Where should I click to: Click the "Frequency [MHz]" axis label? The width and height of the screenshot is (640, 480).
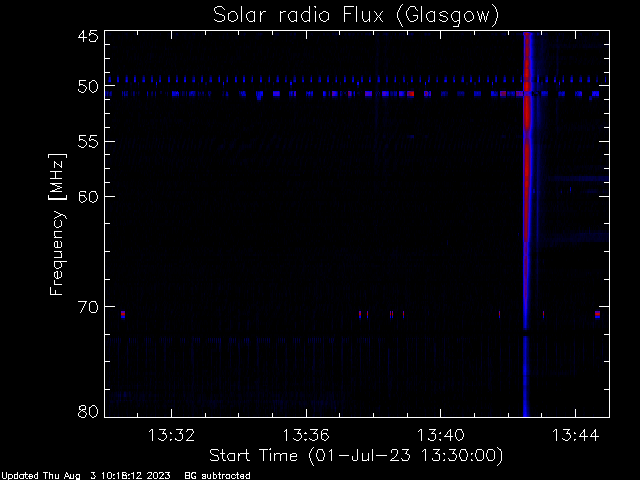tap(57, 224)
